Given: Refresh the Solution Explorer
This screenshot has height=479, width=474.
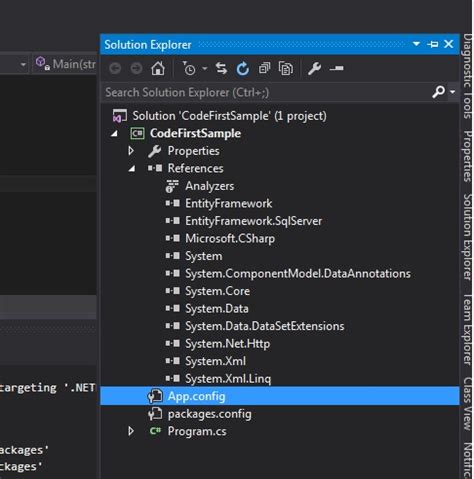Looking at the screenshot, I should [x=243, y=69].
